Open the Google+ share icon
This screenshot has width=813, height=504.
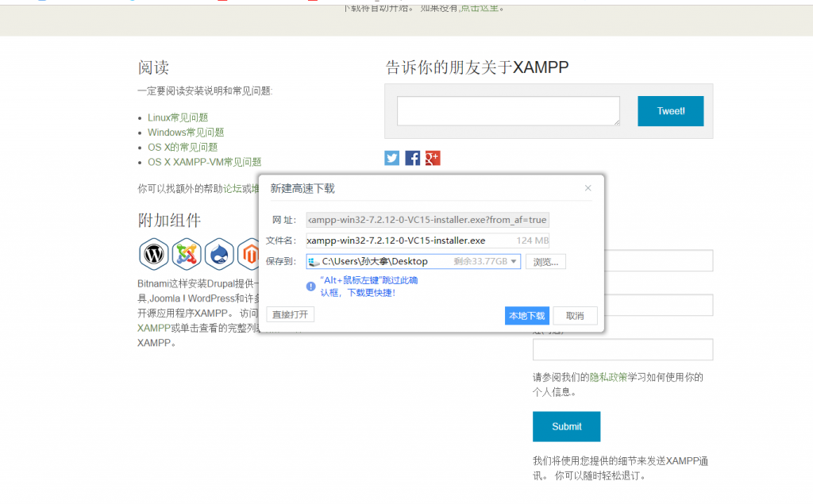tap(433, 158)
